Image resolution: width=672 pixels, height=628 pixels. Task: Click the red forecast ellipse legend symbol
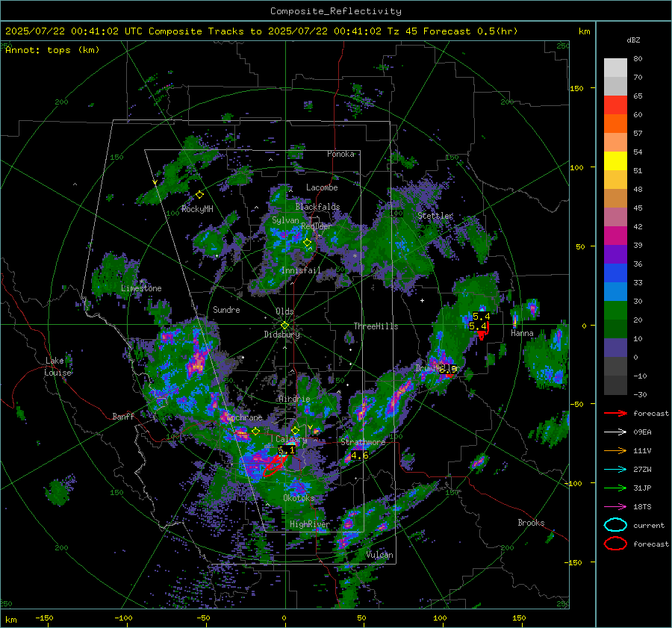[615, 544]
